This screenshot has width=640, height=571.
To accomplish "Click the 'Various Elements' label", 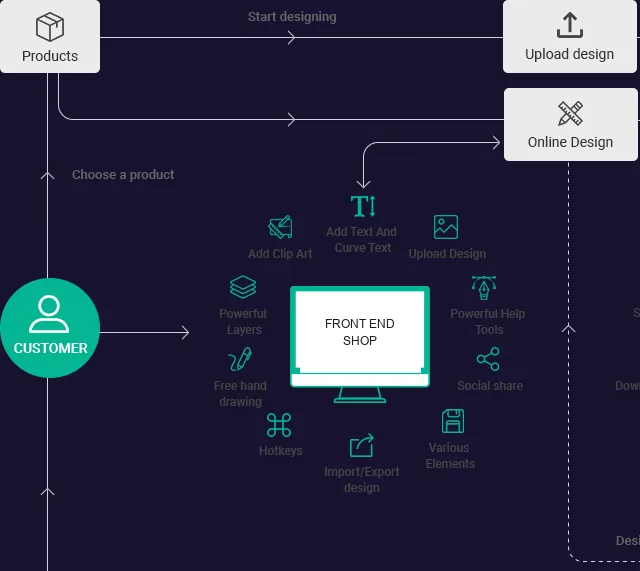I will click(450, 455).
